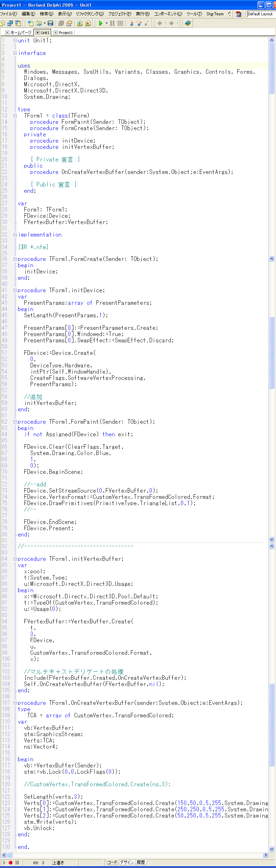Close the ホームページ tab with its X

click(x=7, y=33)
